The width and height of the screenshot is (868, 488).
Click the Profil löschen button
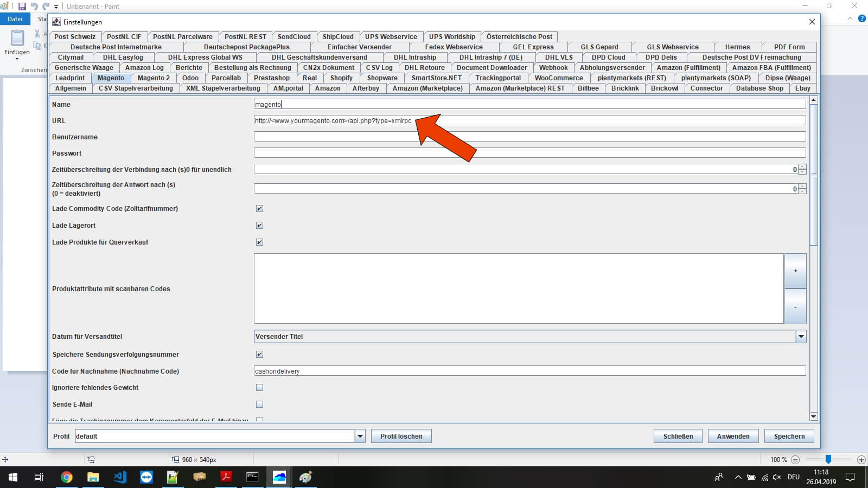pos(401,436)
